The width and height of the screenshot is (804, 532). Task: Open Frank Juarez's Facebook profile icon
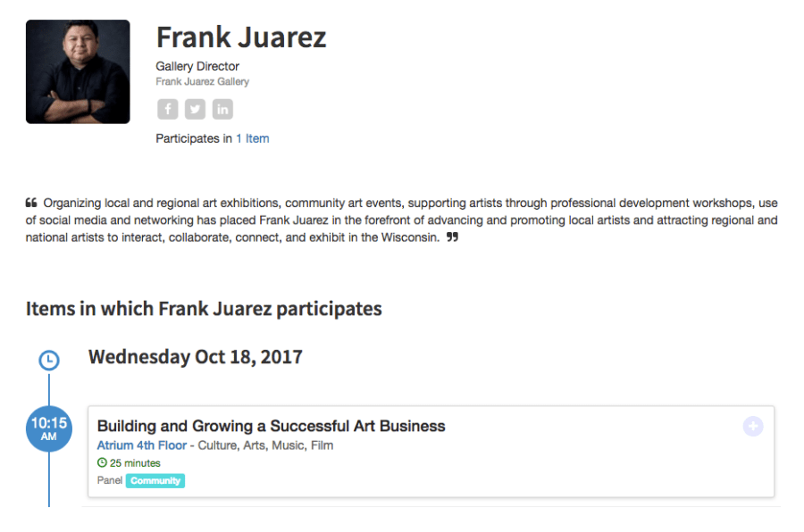(x=168, y=109)
